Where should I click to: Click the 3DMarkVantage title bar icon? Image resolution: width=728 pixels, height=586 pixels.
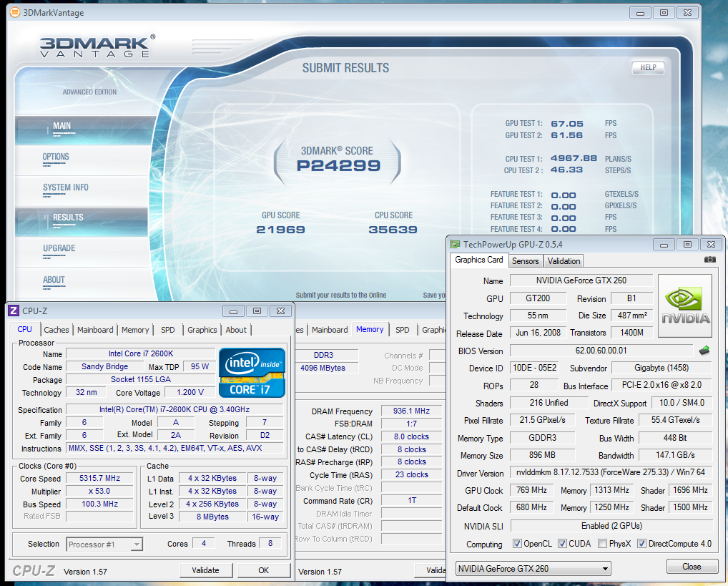click(x=15, y=13)
